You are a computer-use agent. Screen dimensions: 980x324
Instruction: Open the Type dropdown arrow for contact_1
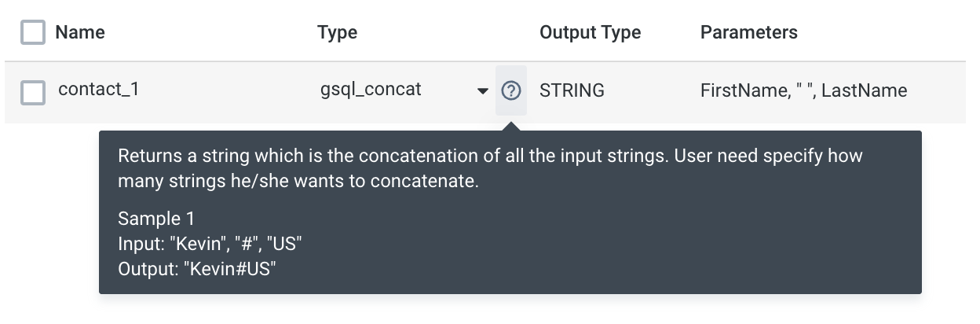point(482,91)
